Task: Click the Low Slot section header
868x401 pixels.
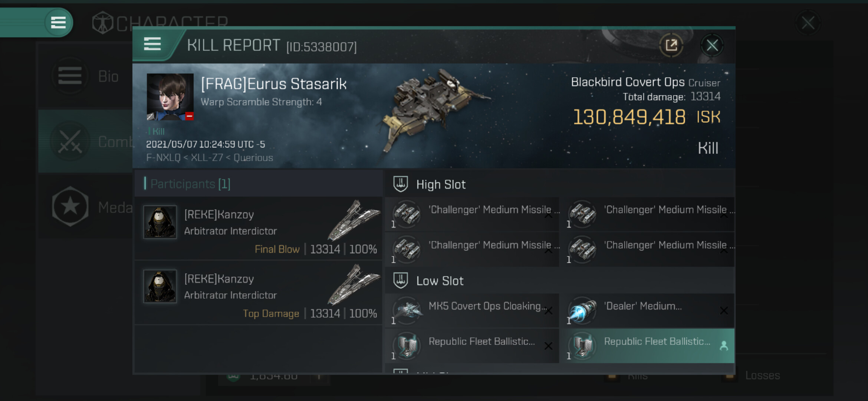Action: tap(440, 281)
